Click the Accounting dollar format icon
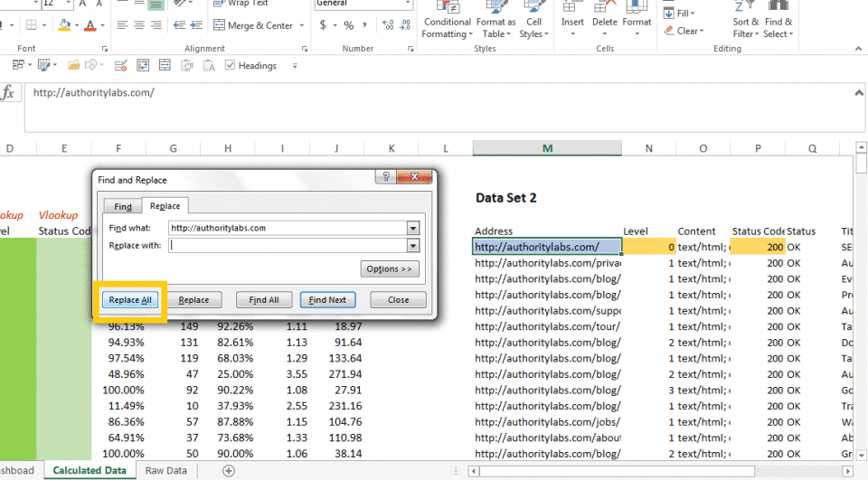The width and height of the screenshot is (868, 480). (x=323, y=25)
